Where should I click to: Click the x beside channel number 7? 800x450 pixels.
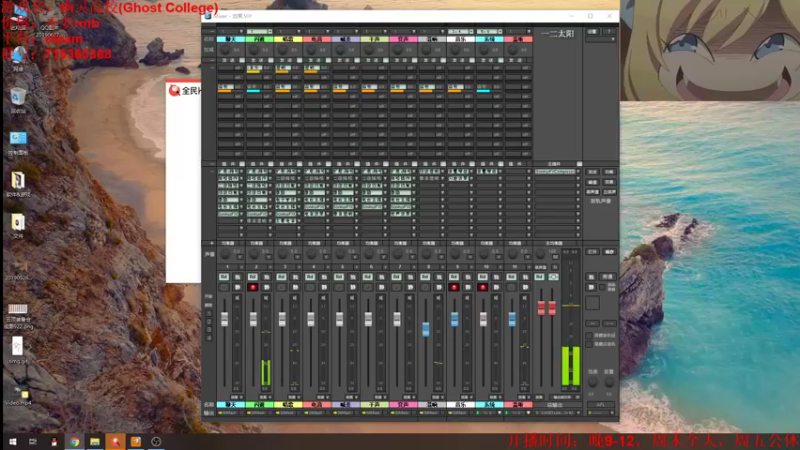tap(414, 267)
